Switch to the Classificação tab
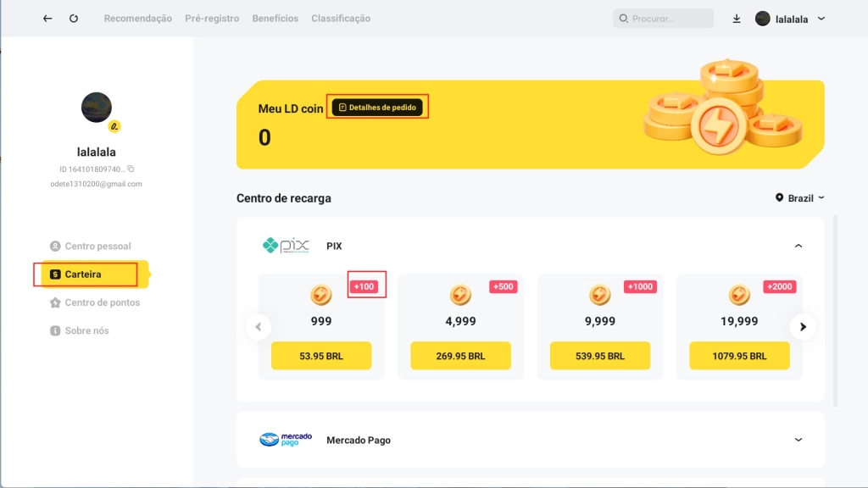Image resolution: width=868 pixels, height=488 pixels. 340,19
